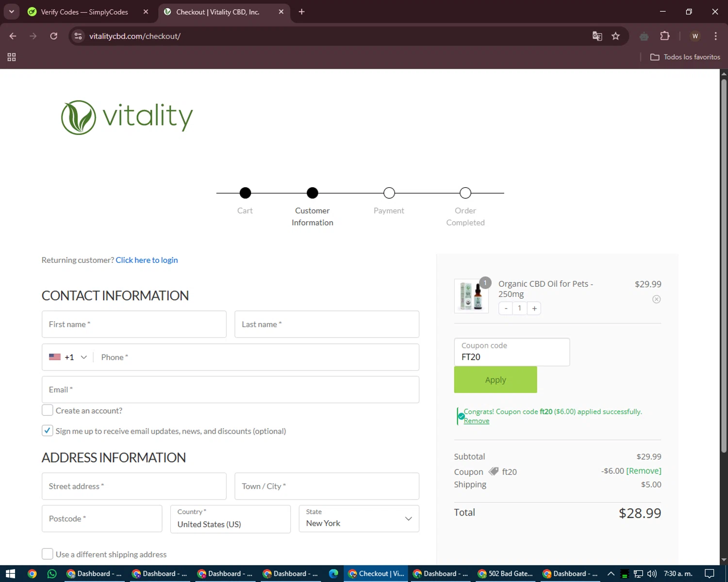Click the Vitality logo
728x582 pixels.
[x=127, y=117]
